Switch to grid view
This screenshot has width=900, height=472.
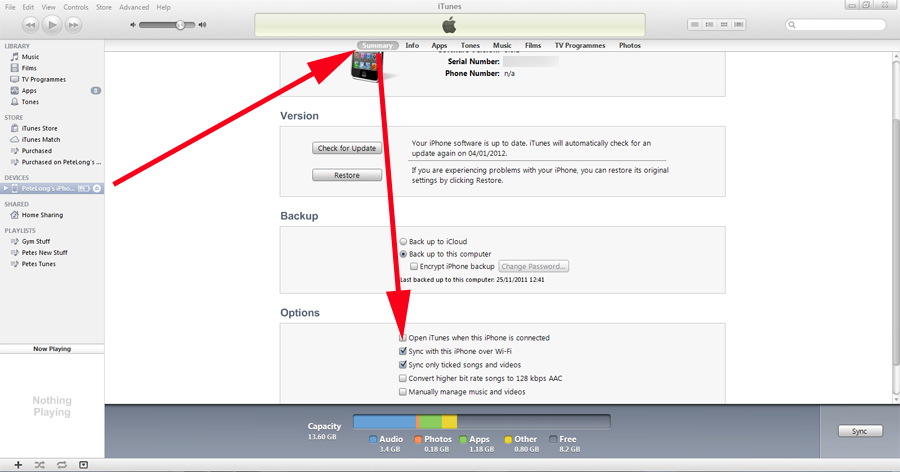click(x=724, y=25)
